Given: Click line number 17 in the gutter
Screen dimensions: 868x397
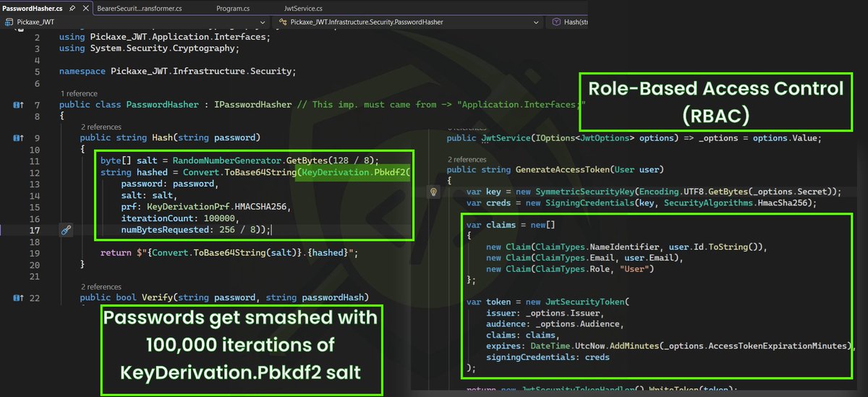Looking at the screenshot, I should pos(35,230).
